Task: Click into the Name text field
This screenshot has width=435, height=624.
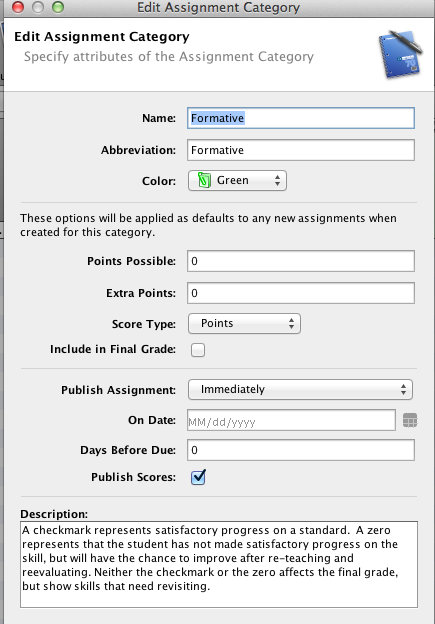Action: coord(301,118)
